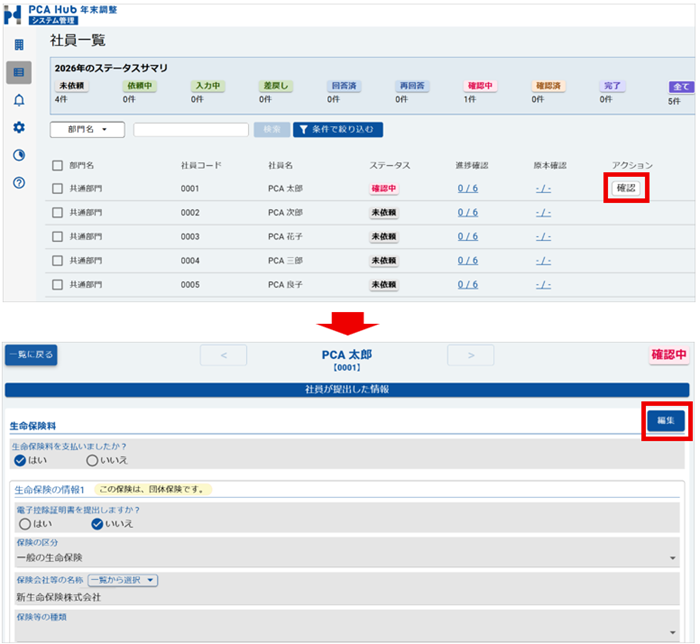This screenshot has height=644, width=700.
Task: Filter by 完了 status tag
Action: tap(612, 86)
